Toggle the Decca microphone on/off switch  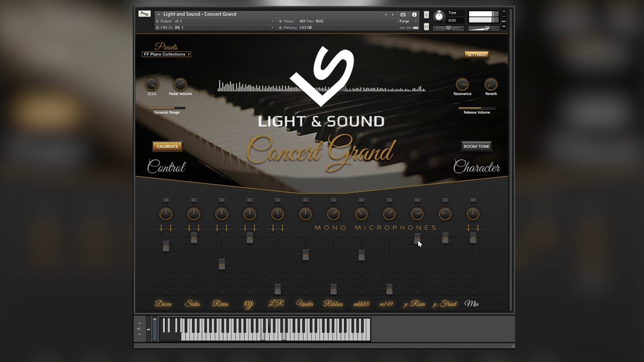point(166,200)
